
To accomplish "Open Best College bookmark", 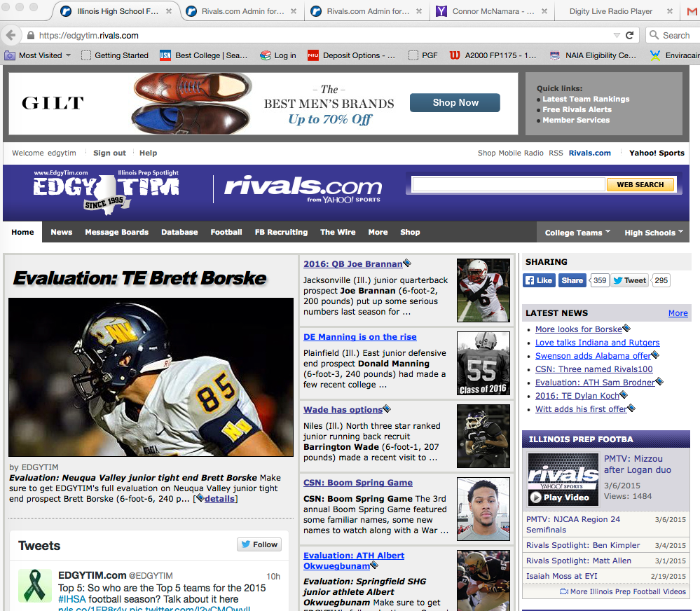I will click(x=204, y=55).
